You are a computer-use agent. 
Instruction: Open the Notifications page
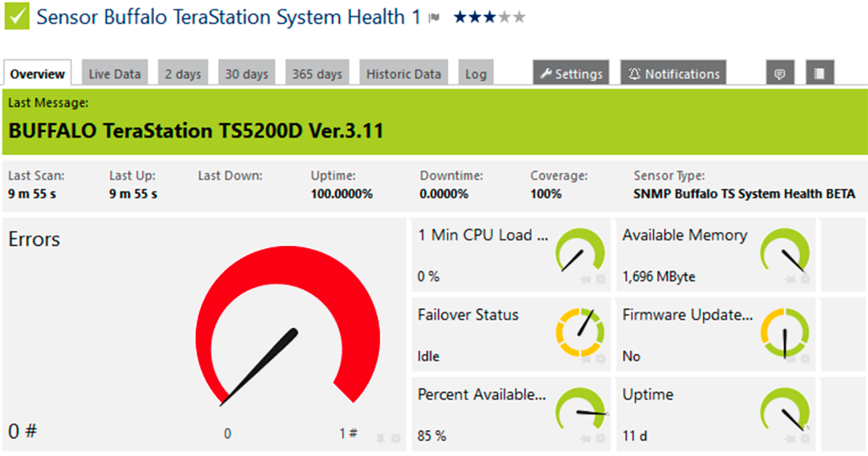pos(673,74)
